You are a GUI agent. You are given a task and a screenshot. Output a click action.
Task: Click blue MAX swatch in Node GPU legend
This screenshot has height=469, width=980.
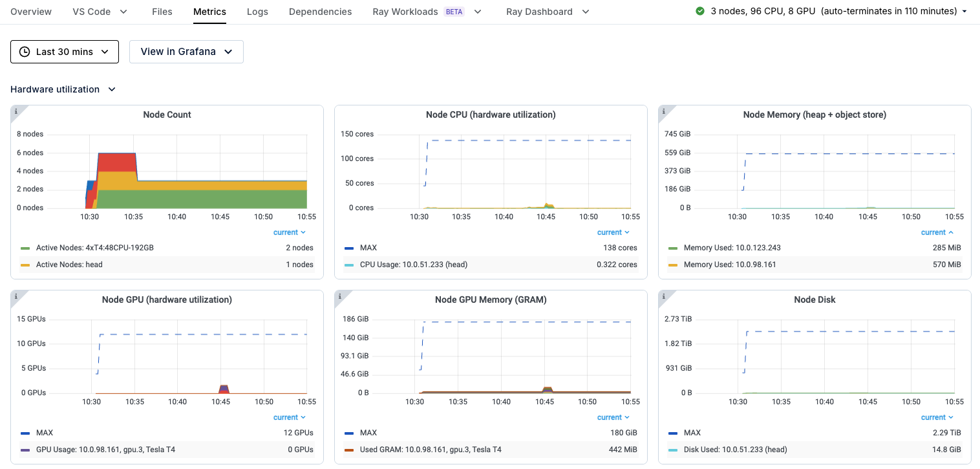pyautogui.click(x=25, y=433)
